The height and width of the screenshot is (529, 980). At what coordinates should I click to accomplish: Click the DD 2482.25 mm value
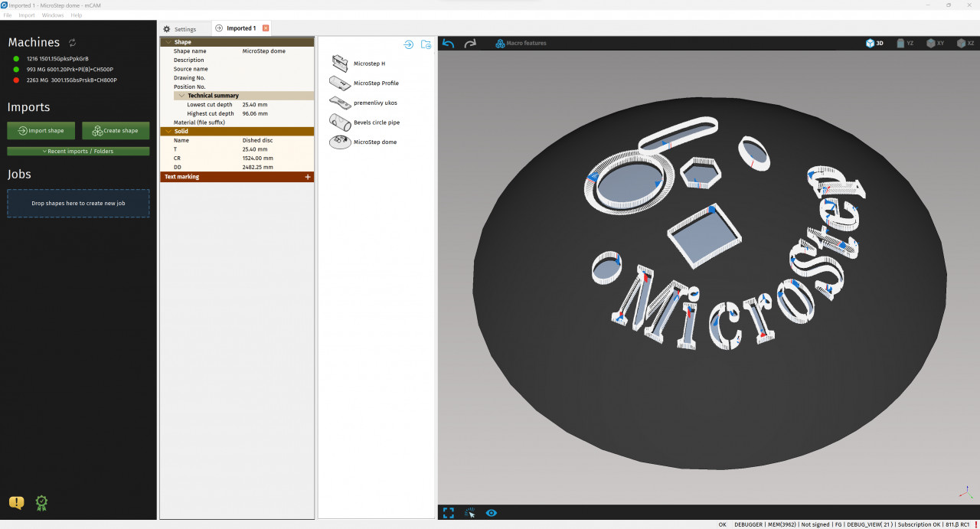point(258,167)
